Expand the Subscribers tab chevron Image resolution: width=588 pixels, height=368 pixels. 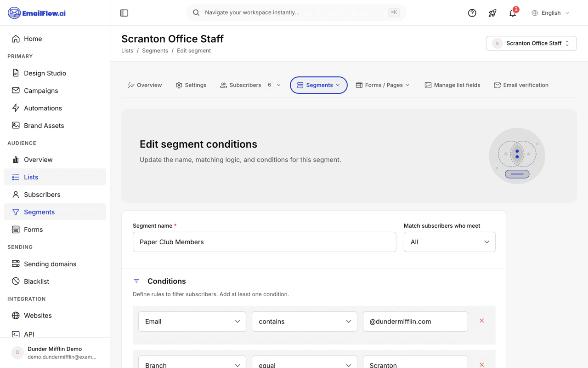[279, 85]
